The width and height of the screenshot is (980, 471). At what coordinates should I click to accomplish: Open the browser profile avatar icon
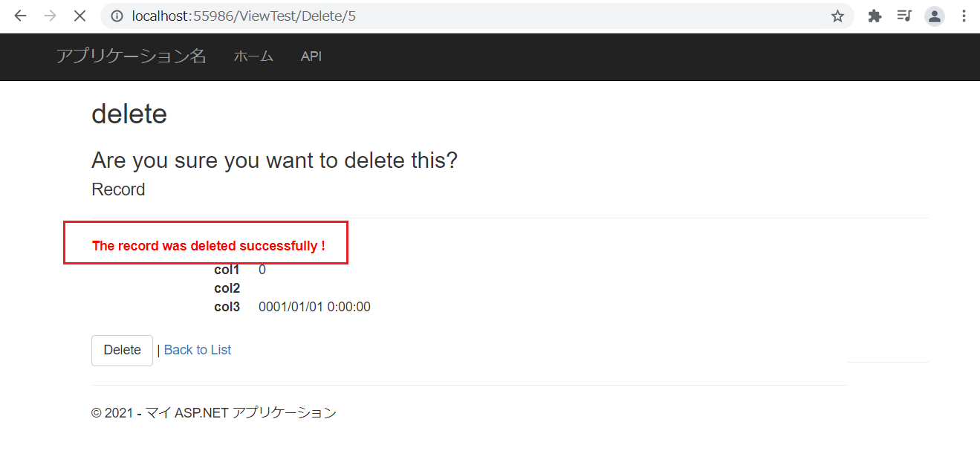tap(934, 16)
